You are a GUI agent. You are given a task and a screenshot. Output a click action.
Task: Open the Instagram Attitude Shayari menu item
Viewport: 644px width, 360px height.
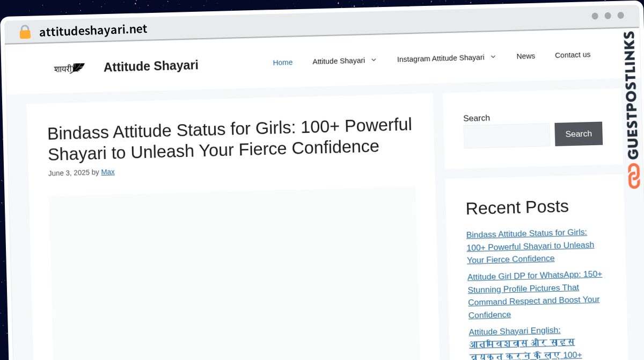click(x=441, y=58)
